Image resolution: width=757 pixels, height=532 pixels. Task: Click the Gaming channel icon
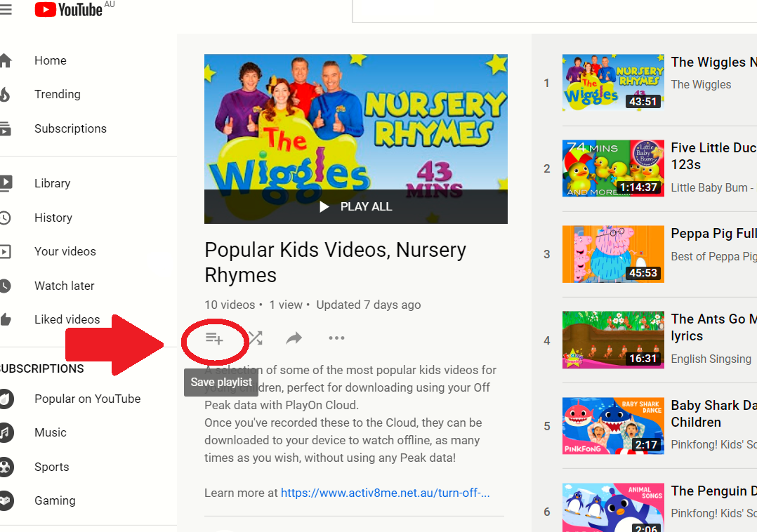point(6,500)
